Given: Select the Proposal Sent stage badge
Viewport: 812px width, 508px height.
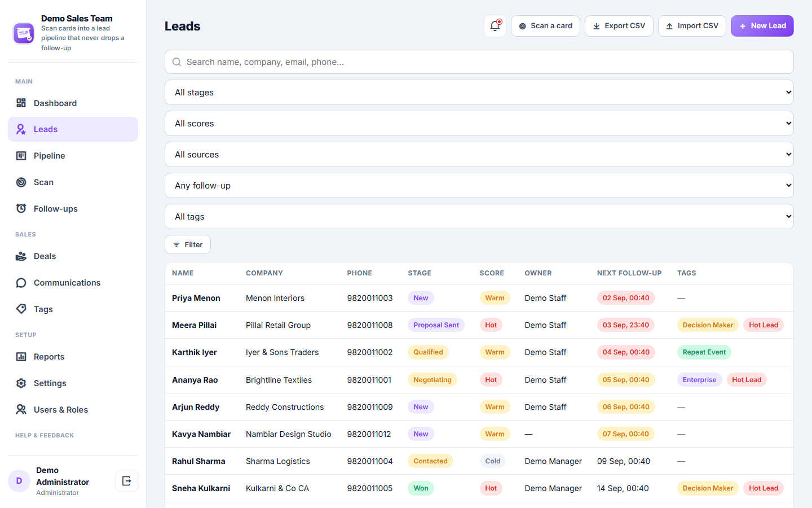Looking at the screenshot, I should tap(436, 325).
